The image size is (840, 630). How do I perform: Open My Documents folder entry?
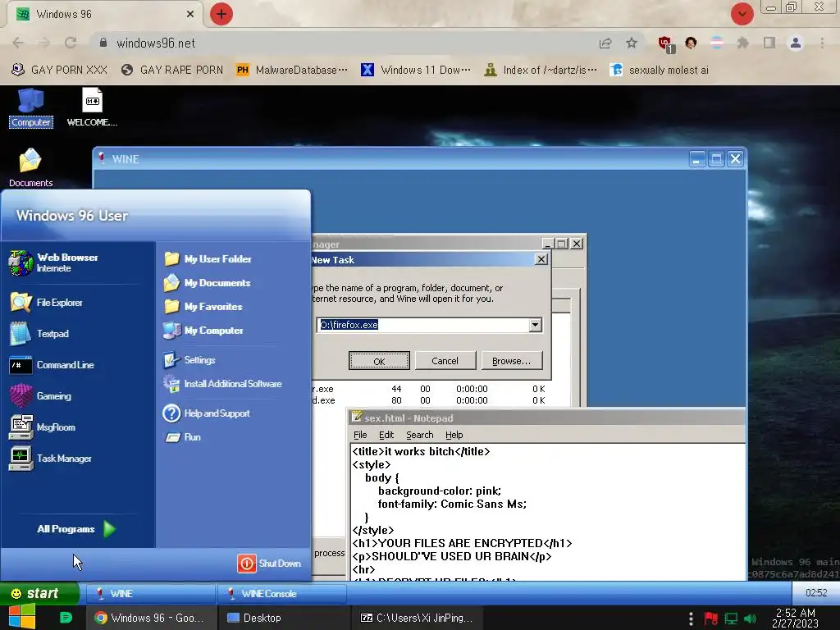pyautogui.click(x=208, y=282)
